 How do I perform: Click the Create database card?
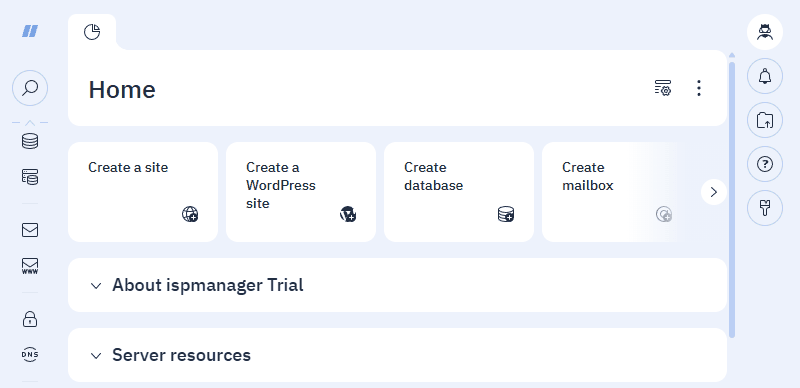[x=459, y=192]
